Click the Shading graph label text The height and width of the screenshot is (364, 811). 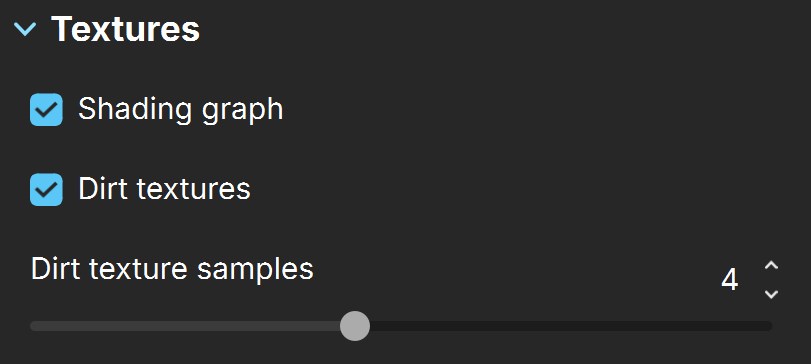pyautogui.click(x=181, y=110)
